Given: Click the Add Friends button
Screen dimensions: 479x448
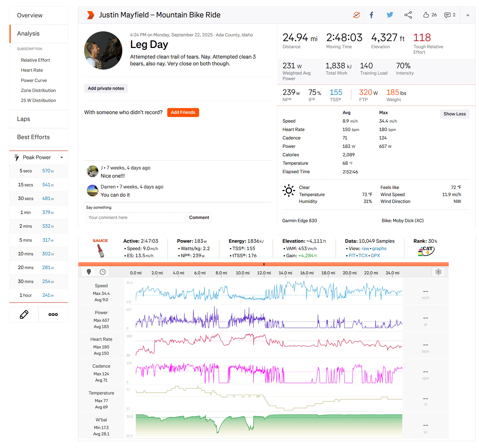Looking at the screenshot, I should coord(183,113).
